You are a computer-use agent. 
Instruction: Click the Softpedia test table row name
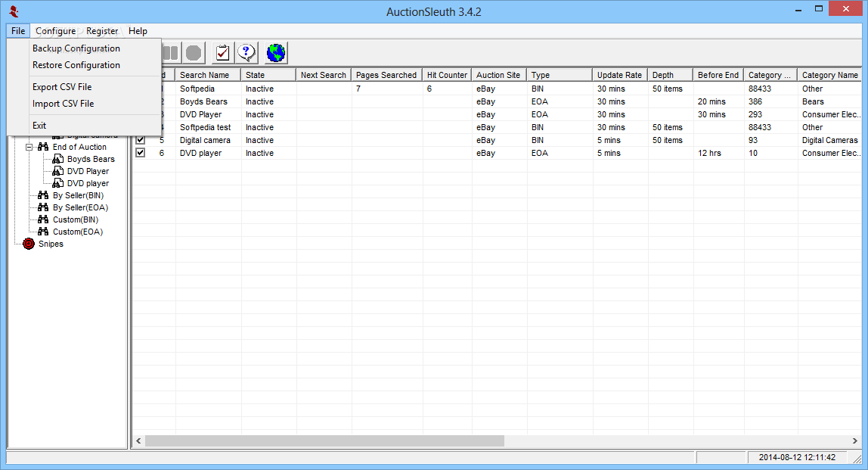206,127
